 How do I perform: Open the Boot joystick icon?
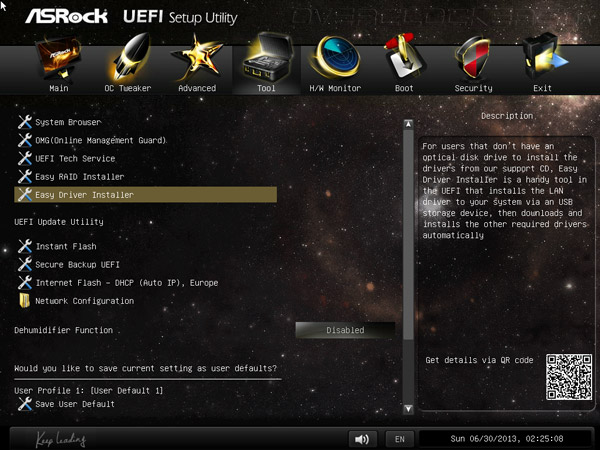point(404,57)
